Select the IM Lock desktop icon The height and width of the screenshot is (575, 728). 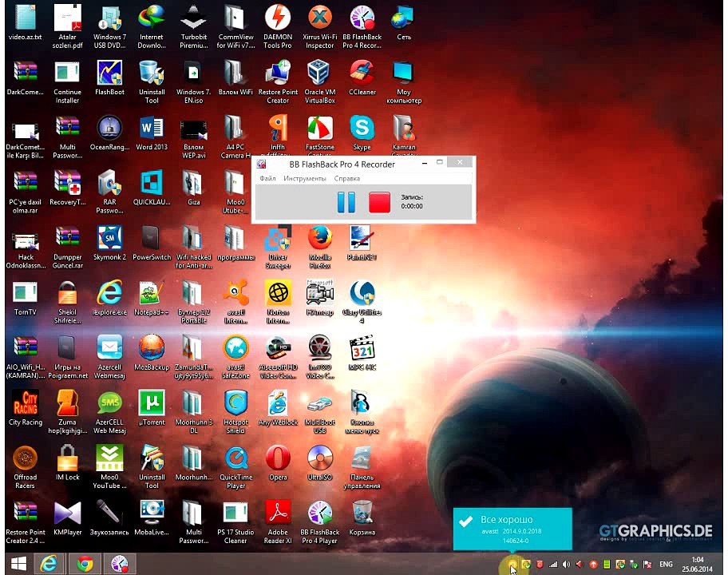pyautogui.click(x=67, y=463)
